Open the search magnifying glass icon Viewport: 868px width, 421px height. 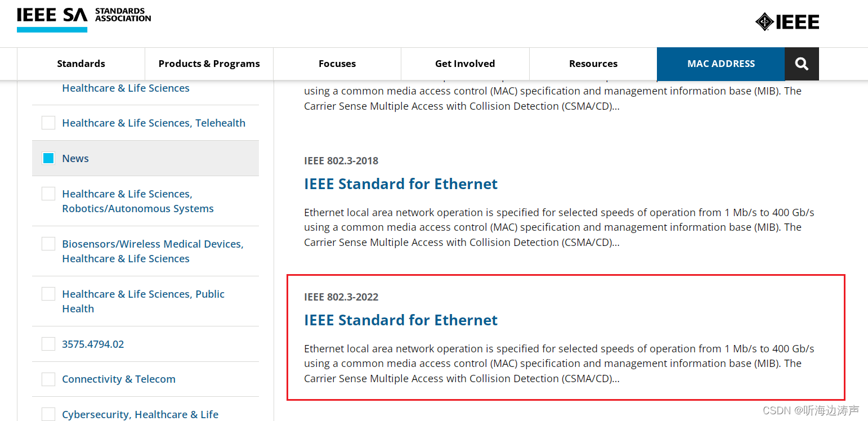(802, 64)
